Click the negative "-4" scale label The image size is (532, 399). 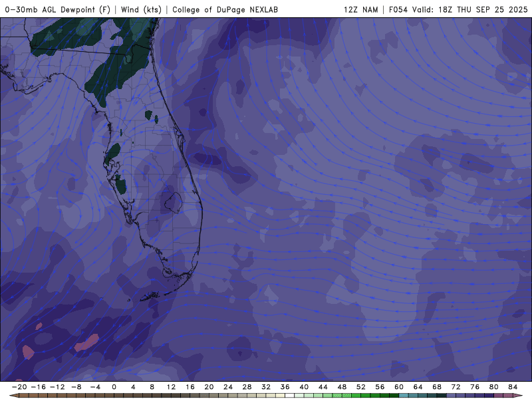(x=95, y=387)
